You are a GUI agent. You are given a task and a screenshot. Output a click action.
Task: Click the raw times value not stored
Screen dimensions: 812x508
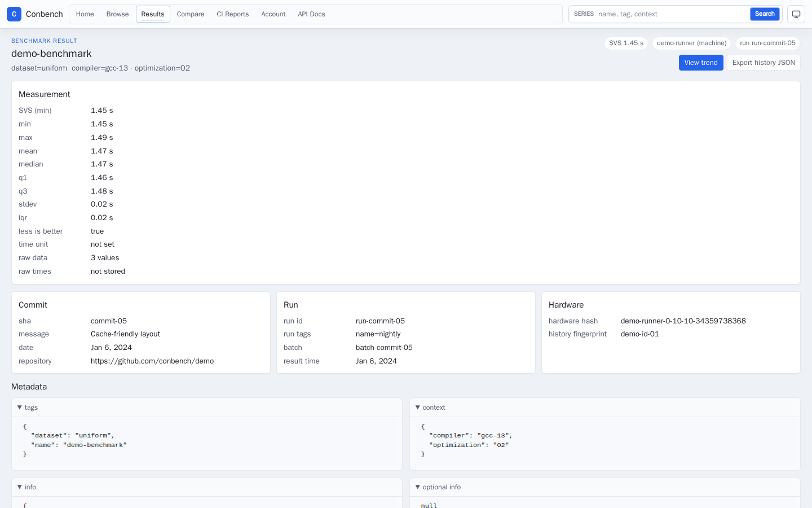point(108,271)
